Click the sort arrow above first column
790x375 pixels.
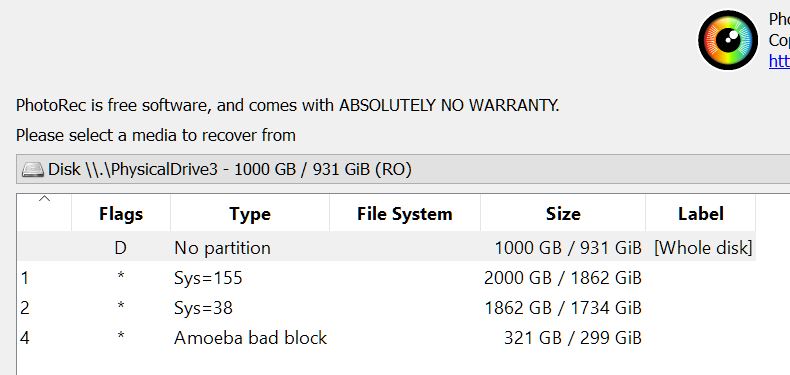(x=44, y=199)
